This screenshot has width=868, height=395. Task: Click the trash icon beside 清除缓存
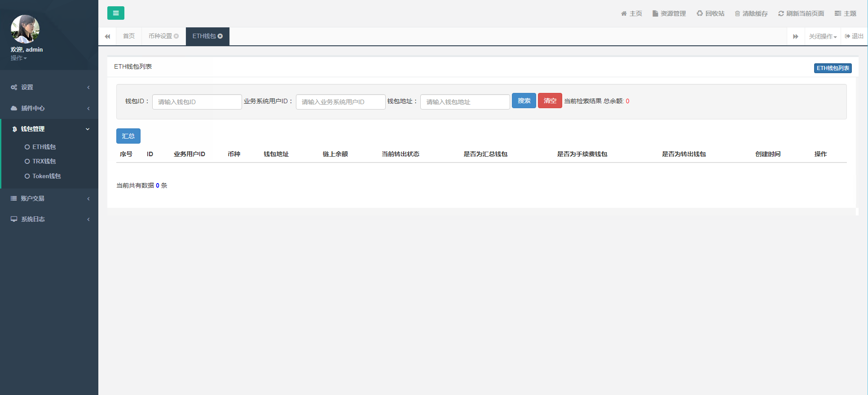pos(737,13)
